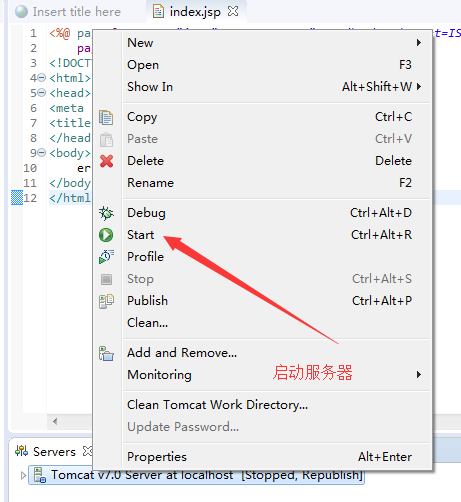Close the index.jsp editor tab
Image resolution: width=461 pixels, height=502 pixels.
233,11
